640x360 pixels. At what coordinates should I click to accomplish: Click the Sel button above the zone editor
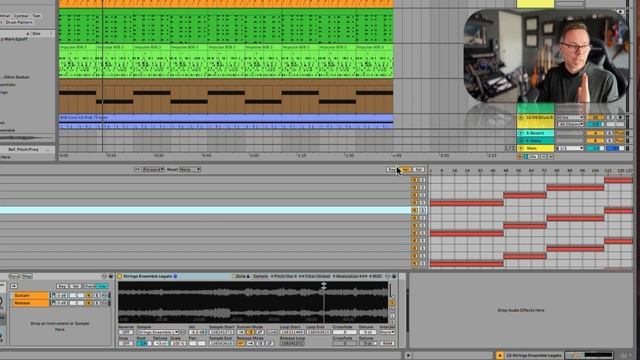(418, 169)
